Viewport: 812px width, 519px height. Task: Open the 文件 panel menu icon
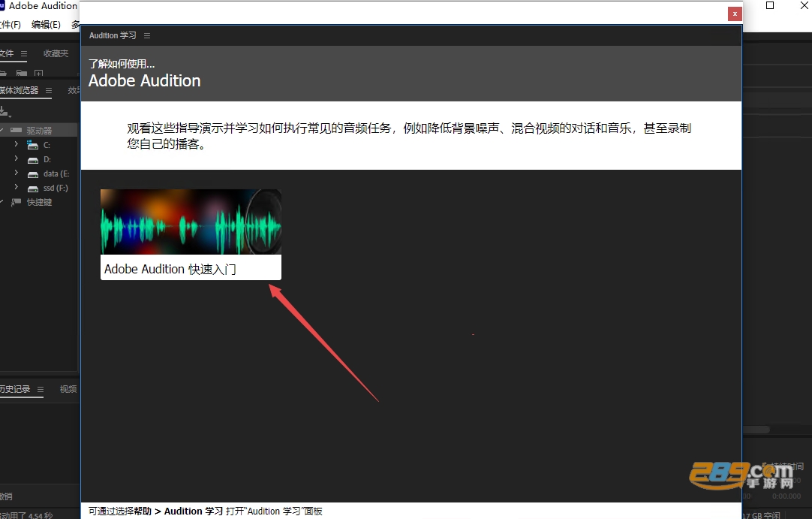pyautogui.click(x=24, y=54)
